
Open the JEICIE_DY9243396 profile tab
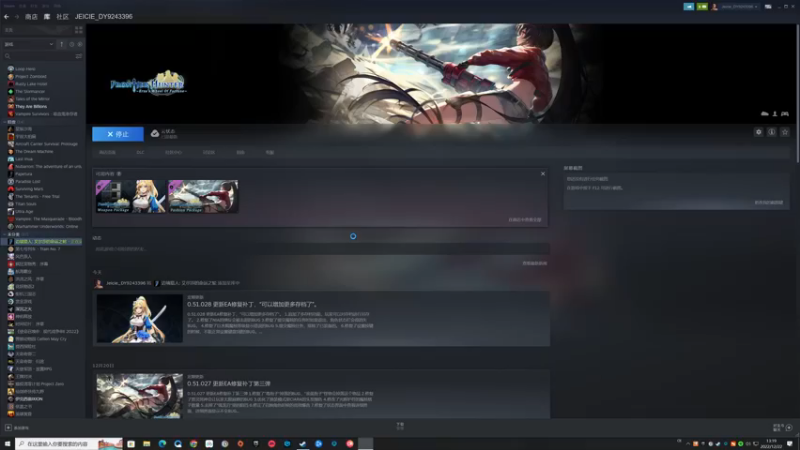tap(104, 17)
